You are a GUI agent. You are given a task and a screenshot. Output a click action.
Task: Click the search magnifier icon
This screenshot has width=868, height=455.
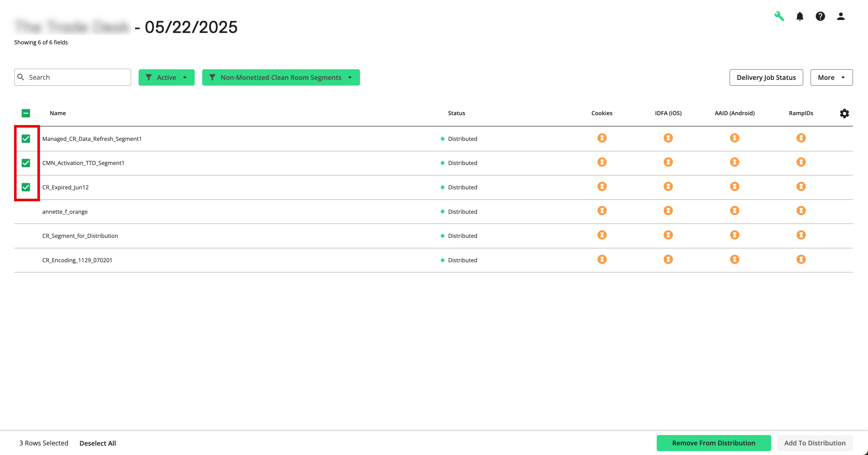click(x=21, y=77)
